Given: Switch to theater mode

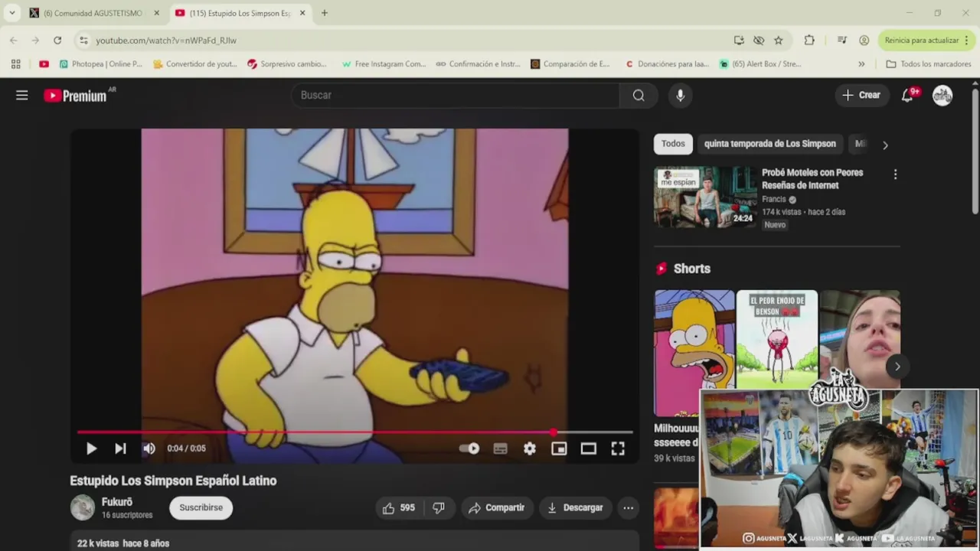Looking at the screenshot, I should (x=588, y=448).
